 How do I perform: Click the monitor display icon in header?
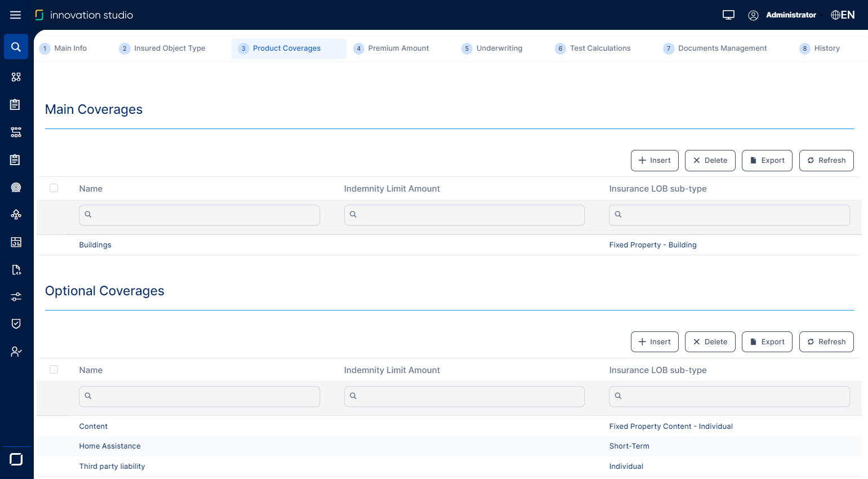point(728,15)
